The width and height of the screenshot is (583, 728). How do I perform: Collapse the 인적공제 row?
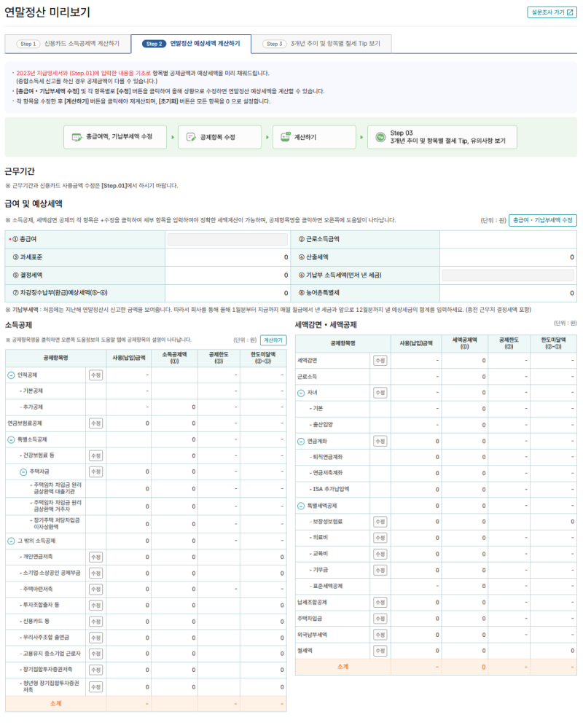(x=11, y=375)
